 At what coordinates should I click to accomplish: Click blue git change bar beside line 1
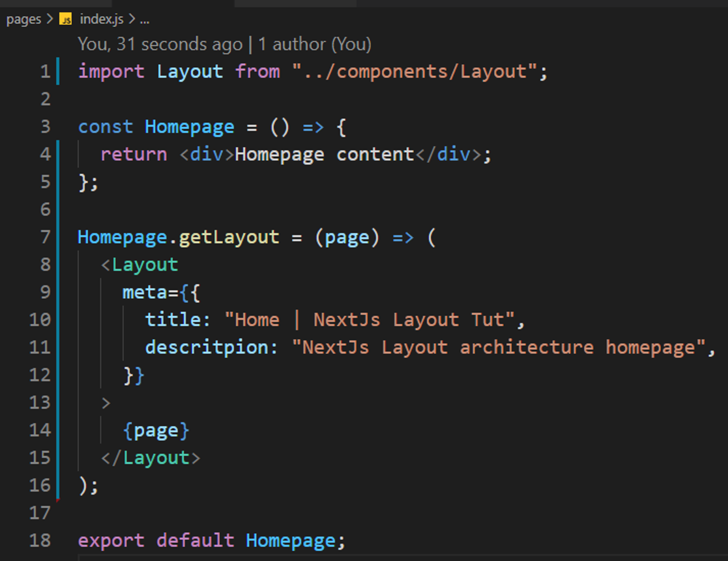tap(58, 71)
